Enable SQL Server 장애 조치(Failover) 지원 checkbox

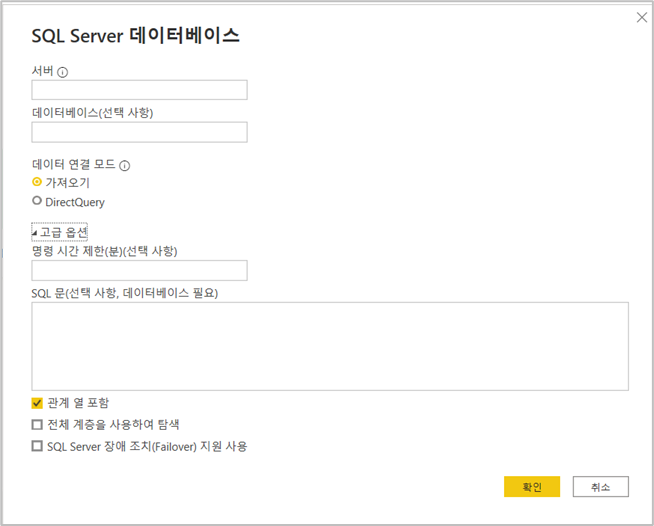pos(37,446)
